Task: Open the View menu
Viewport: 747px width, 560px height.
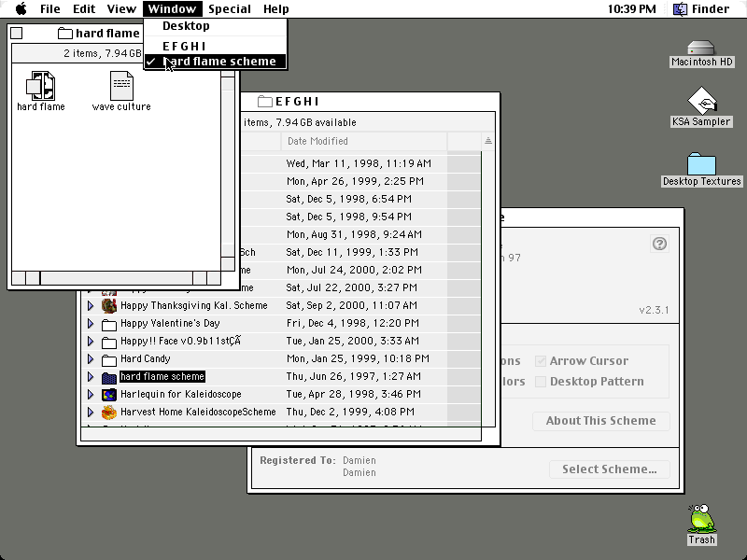Action: click(x=121, y=8)
